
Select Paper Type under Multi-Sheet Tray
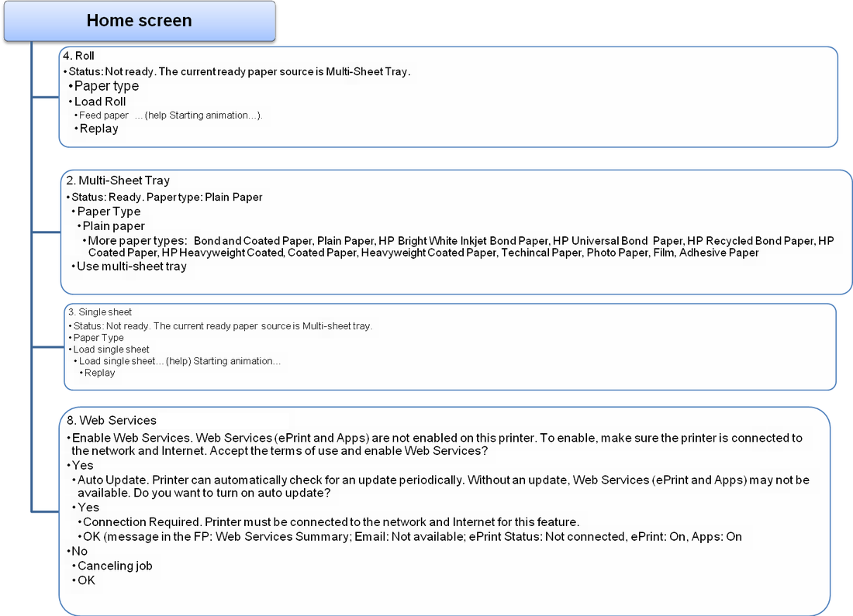[109, 212]
